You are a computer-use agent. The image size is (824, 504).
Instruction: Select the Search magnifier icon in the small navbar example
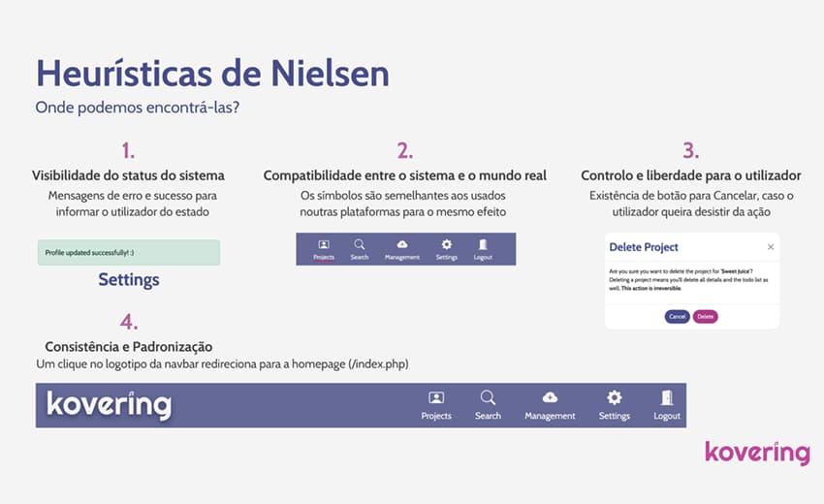(360, 244)
